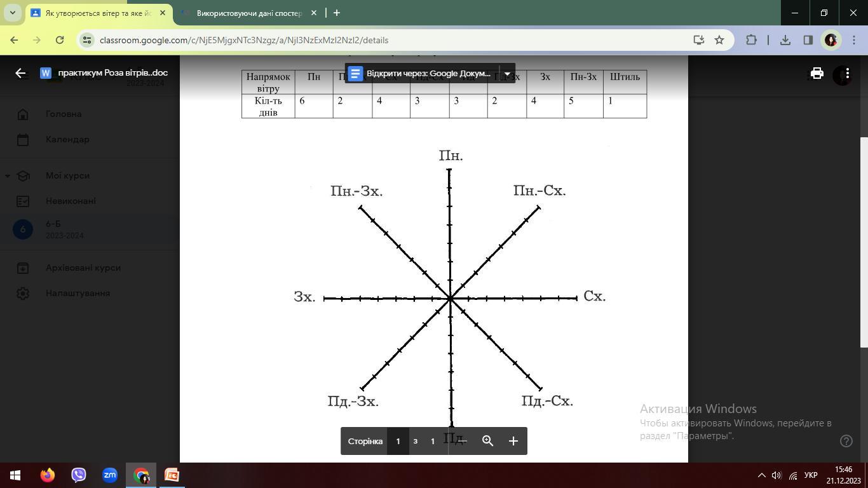Click the back arrow in document viewer

coord(20,73)
